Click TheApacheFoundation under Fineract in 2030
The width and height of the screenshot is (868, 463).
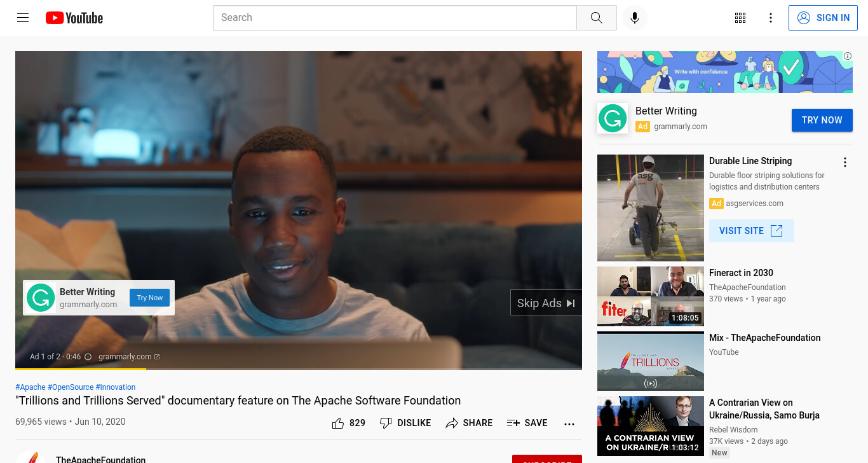pyautogui.click(x=747, y=287)
